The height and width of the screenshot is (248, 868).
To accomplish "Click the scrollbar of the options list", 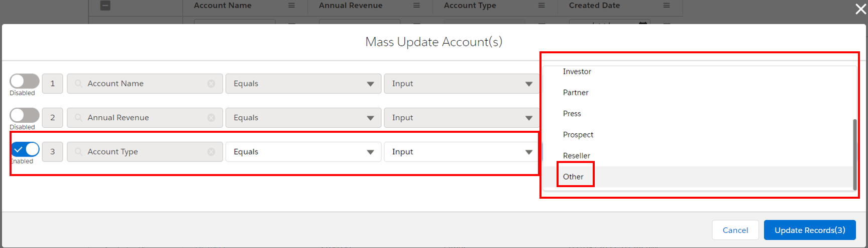I will click(854, 154).
